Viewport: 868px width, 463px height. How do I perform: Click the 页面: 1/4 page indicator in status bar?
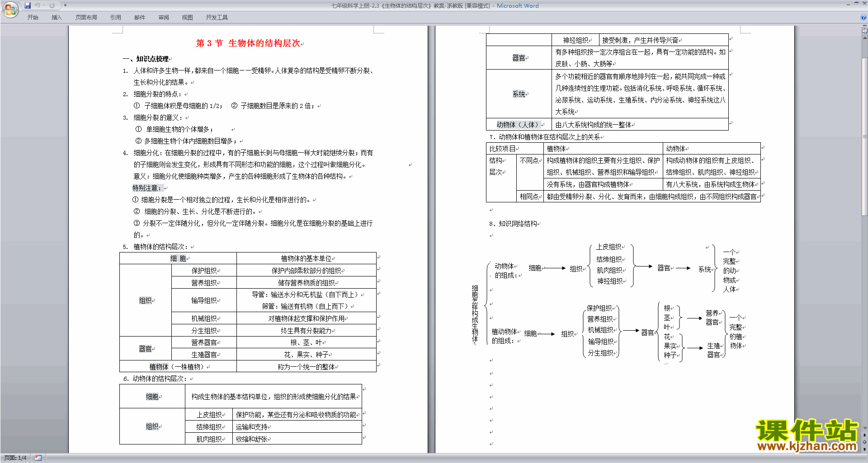15,458
